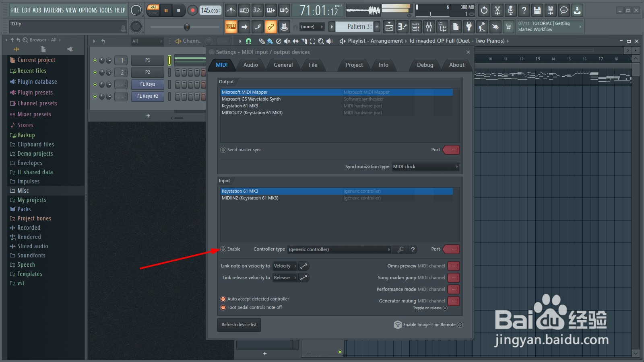
Task: Select the zoom tool in Playlist
Action: click(x=321, y=41)
